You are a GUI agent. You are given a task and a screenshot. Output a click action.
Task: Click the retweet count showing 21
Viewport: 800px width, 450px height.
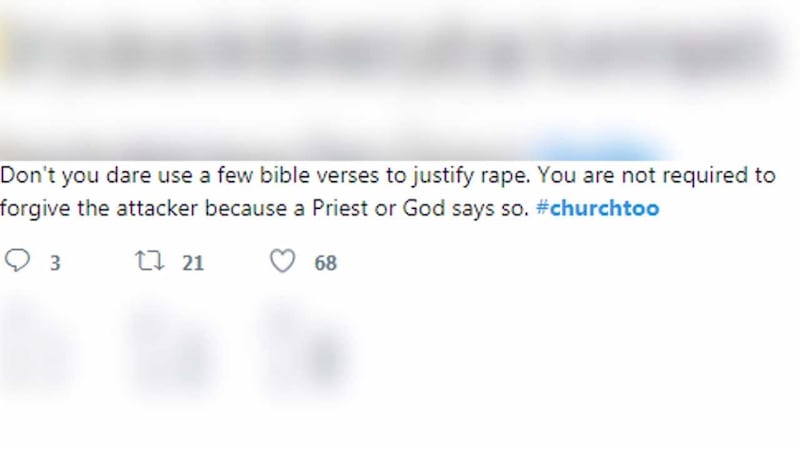(193, 263)
